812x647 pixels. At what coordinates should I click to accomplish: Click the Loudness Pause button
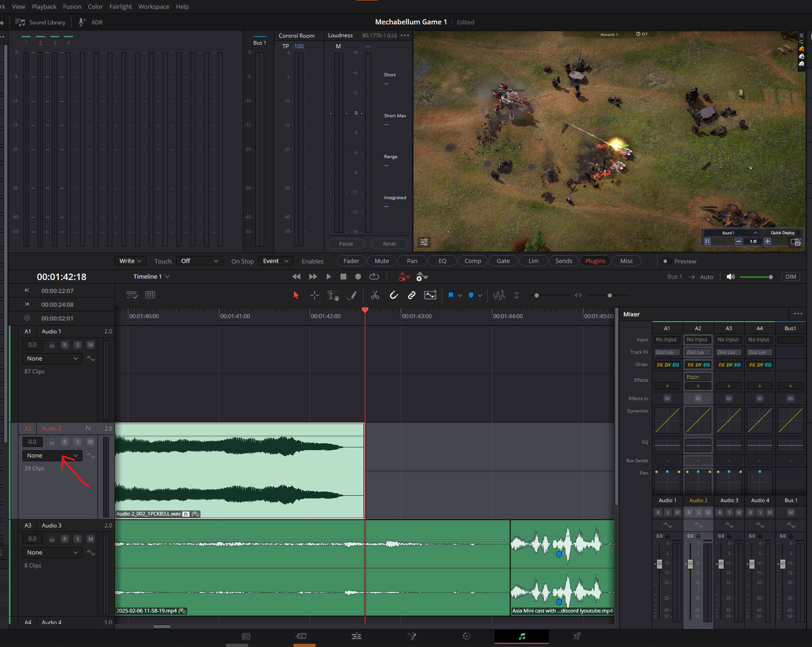coord(346,244)
